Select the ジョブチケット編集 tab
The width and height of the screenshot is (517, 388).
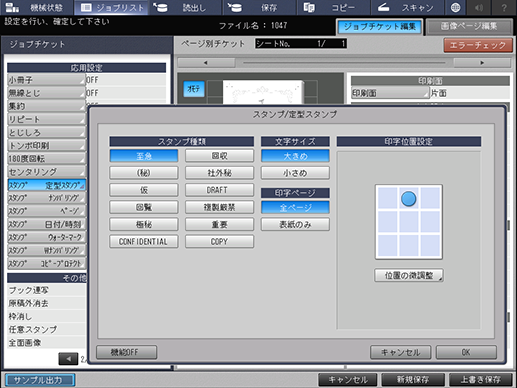click(x=379, y=27)
